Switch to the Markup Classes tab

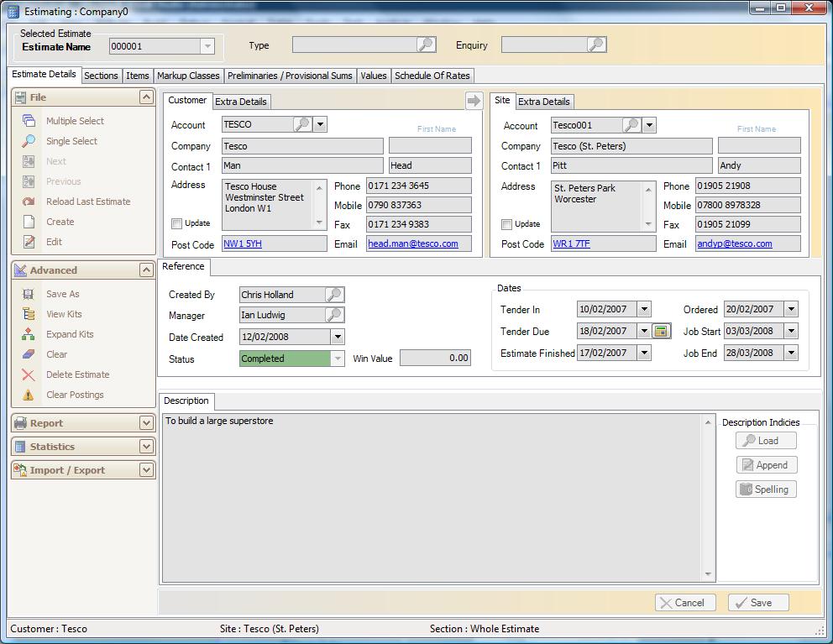coord(188,76)
